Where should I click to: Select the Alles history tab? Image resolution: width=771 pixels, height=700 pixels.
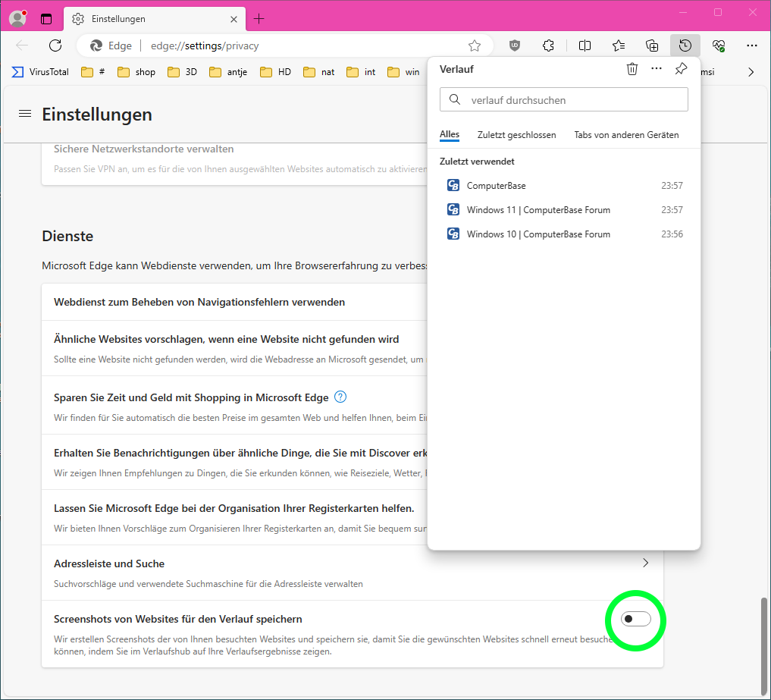(x=450, y=134)
